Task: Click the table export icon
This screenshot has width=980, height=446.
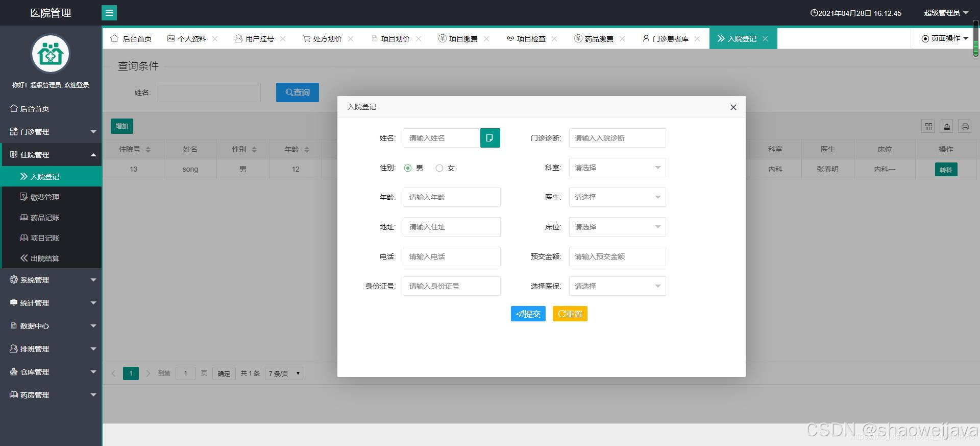Action: [947, 126]
